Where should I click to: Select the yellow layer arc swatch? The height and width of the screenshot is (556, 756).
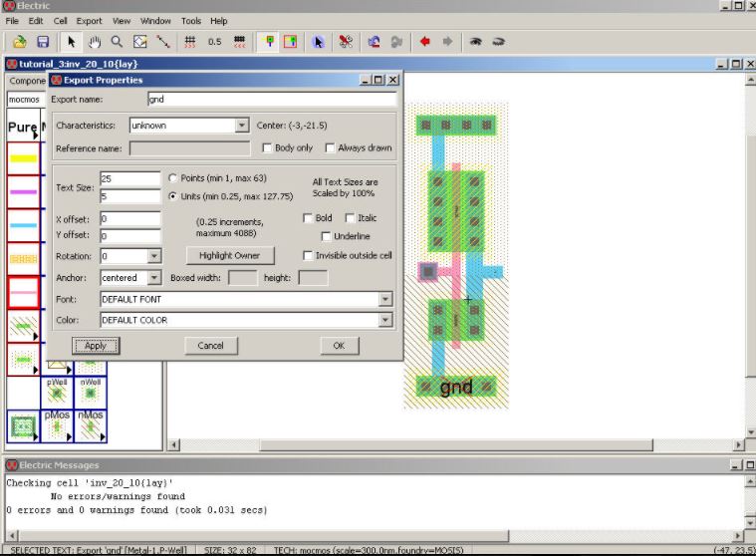(23, 158)
